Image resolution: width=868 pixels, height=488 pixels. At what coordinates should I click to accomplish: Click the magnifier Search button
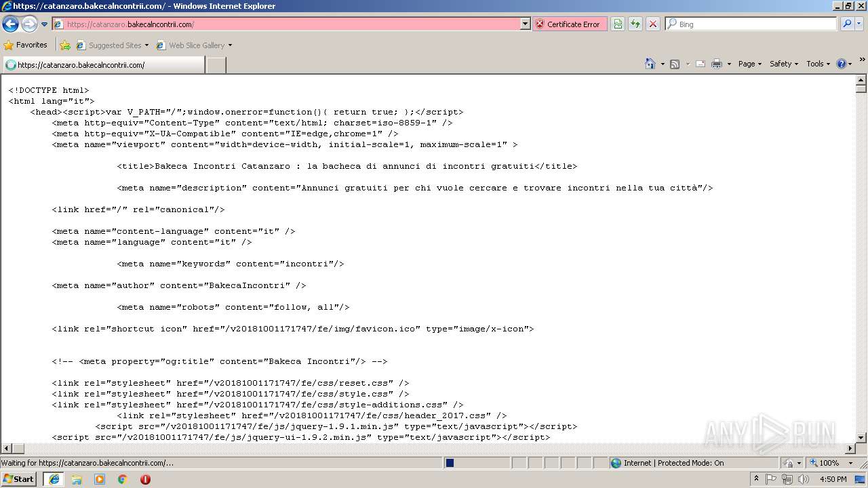[x=847, y=24]
